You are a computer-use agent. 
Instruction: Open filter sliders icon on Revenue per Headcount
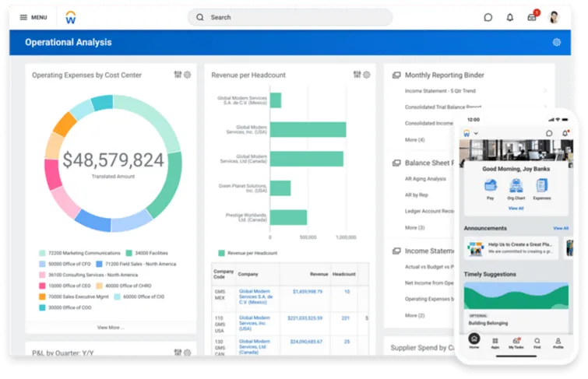click(x=357, y=75)
